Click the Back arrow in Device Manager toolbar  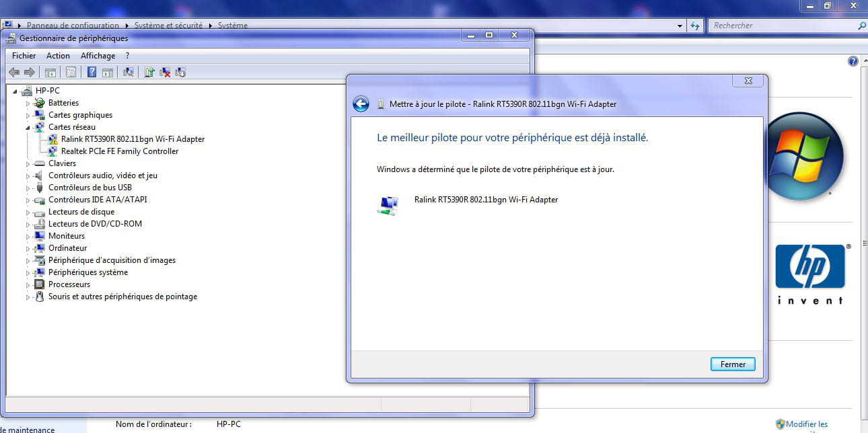[14, 72]
